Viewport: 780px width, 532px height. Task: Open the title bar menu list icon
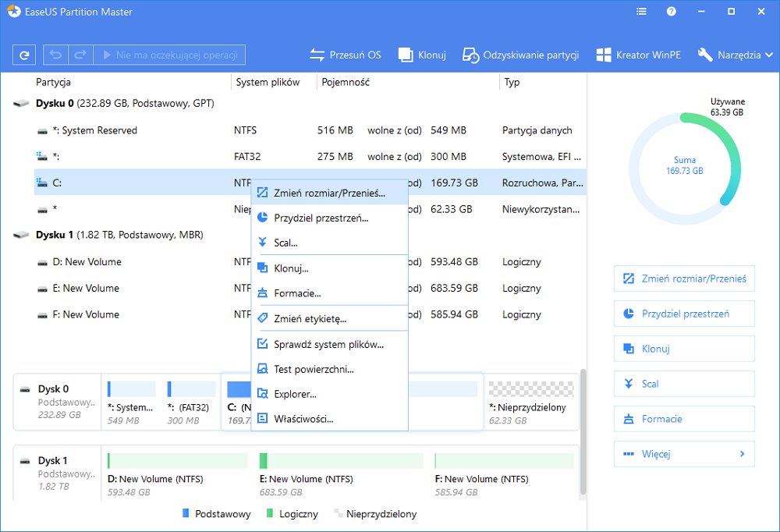coord(642,12)
